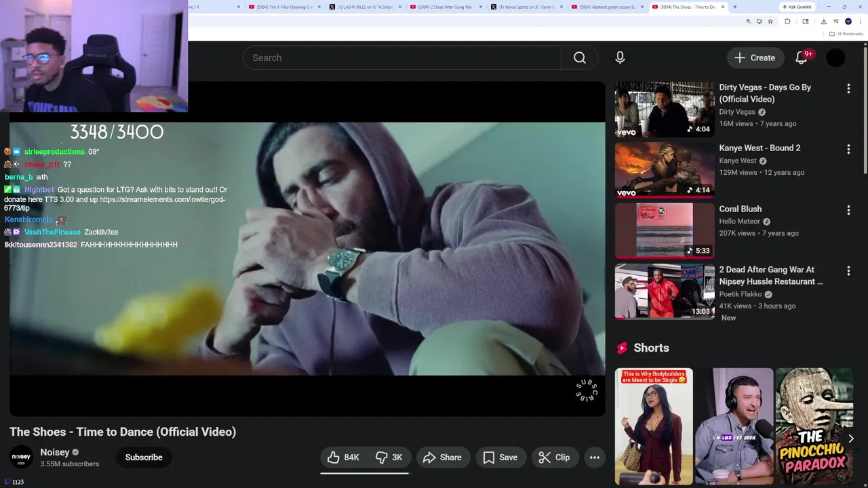Screen dimensions: 868x488
Task: Open the Chrome three-dot menu
Action: coord(860,21)
